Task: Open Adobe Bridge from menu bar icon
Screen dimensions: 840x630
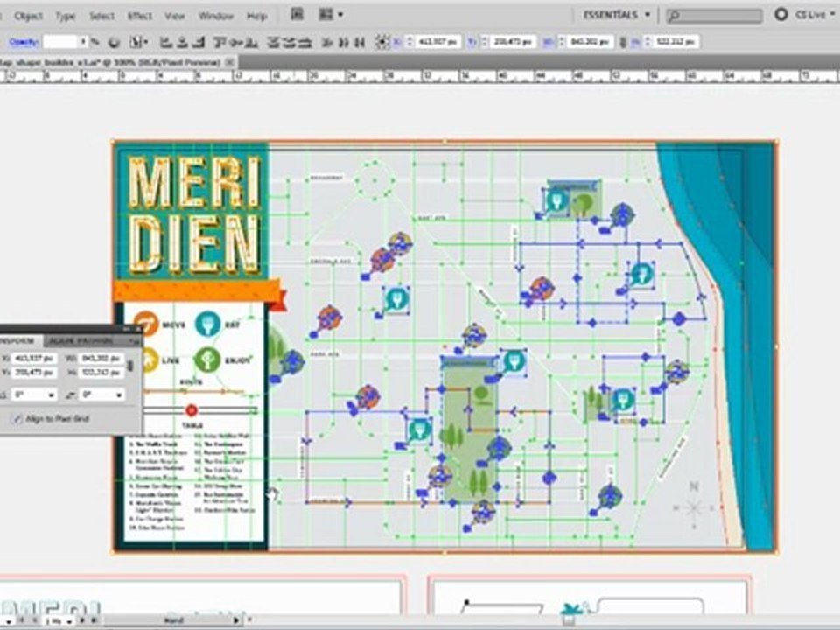Action: tap(297, 15)
